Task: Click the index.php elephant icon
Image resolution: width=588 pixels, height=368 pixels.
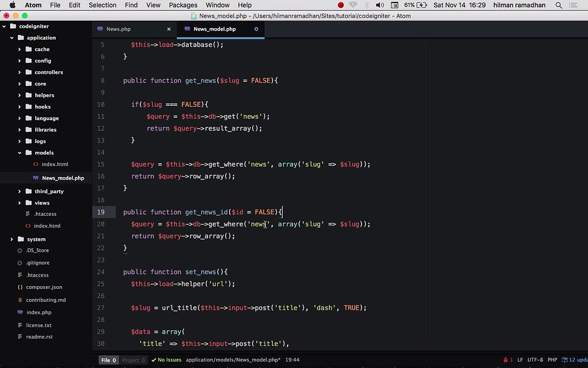Action: point(20,312)
